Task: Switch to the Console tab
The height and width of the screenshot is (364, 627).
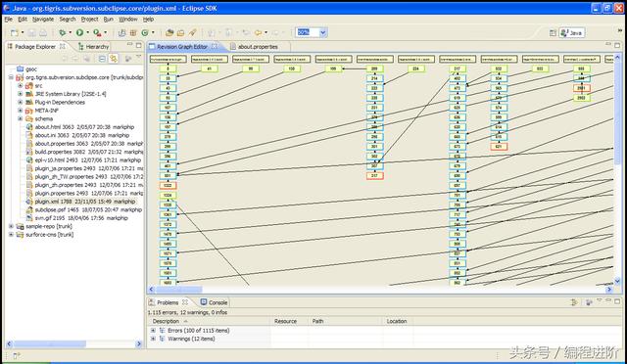Action: (x=214, y=302)
